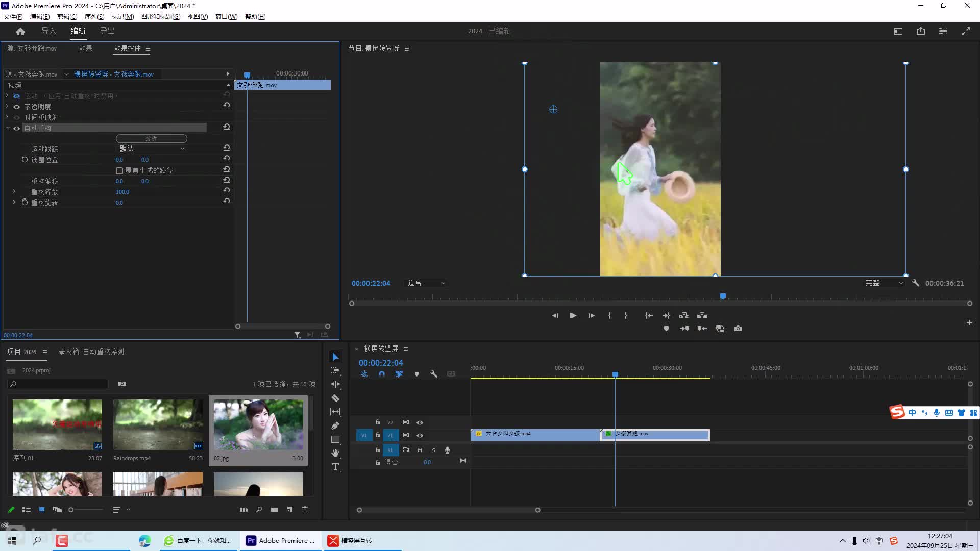Open playback resolution 完整 dropdown
The width and height of the screenshot is (980, 551).
tap(884, 283)
